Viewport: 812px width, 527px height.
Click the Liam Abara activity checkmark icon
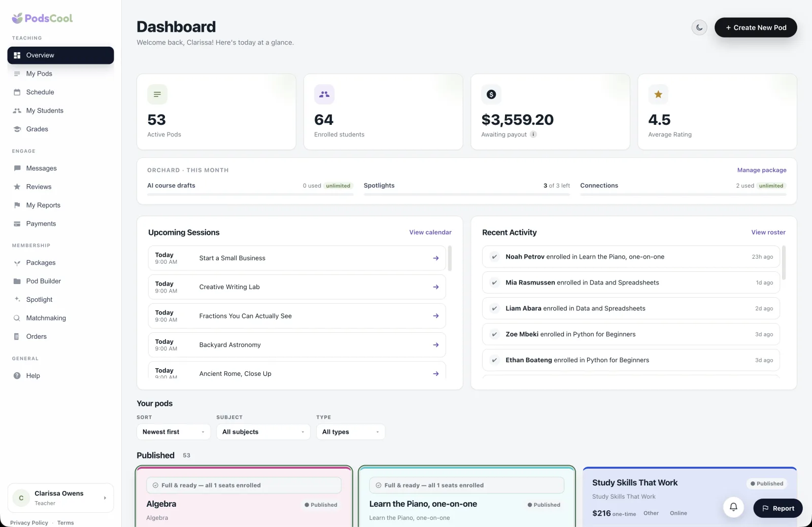click(x=494, y=308)
